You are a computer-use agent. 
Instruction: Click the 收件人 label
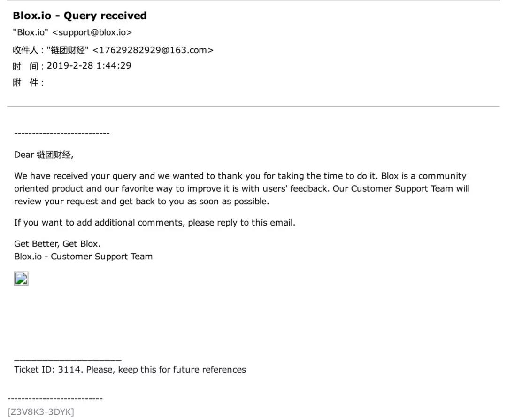25,50
